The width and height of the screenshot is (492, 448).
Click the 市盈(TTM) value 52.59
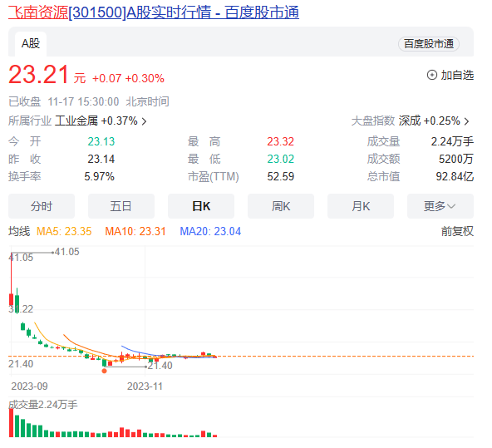pos(281,177)
